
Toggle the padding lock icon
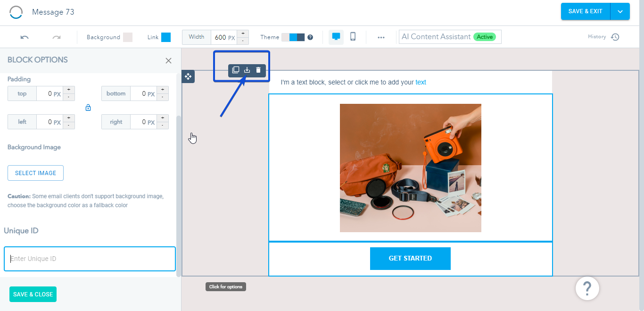[88, 108]
